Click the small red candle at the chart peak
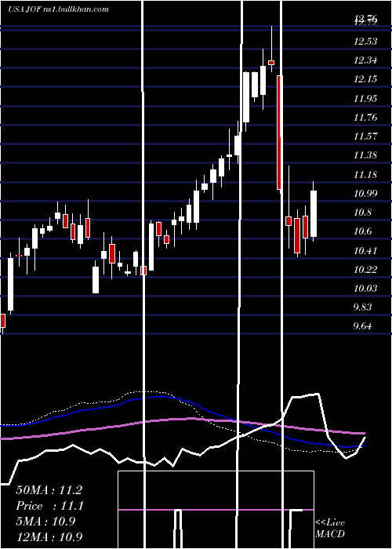This screenshot has width=392, height=549. (x=271, y=62)
